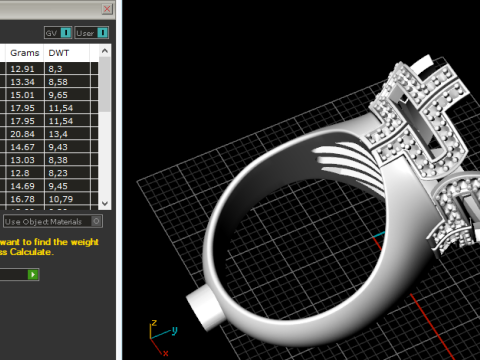The width and height of the screenshot is (480, 360).
Task: Select the 10,79 DWT cell
Action: tap(67, 199)
